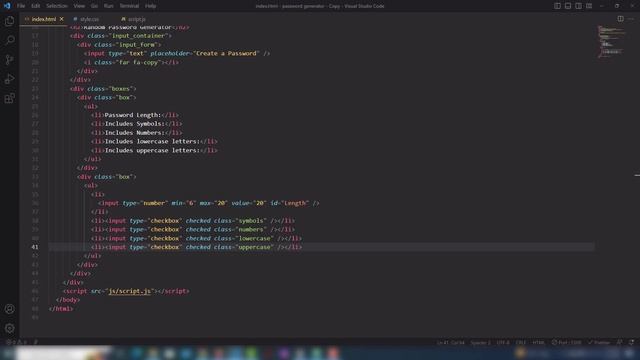Image resolution: width=640 pixels, height=360 pixels.
Task: Open the Go menu
Action: tap(94, 6)
